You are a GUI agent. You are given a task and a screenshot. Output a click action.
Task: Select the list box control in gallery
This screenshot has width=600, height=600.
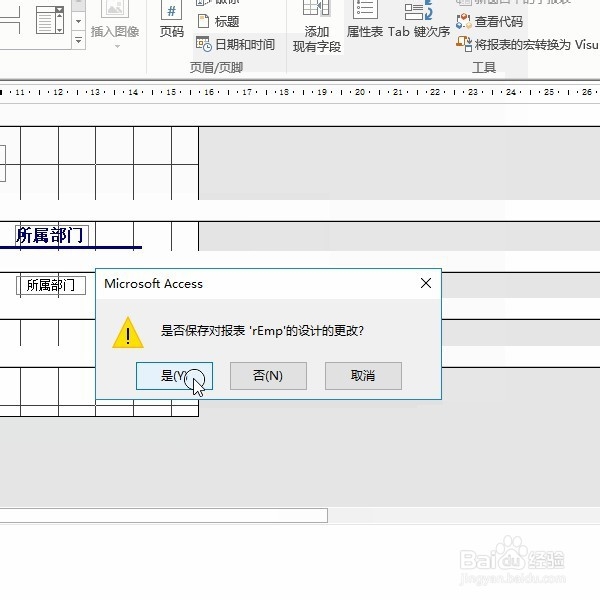(50, 19)
